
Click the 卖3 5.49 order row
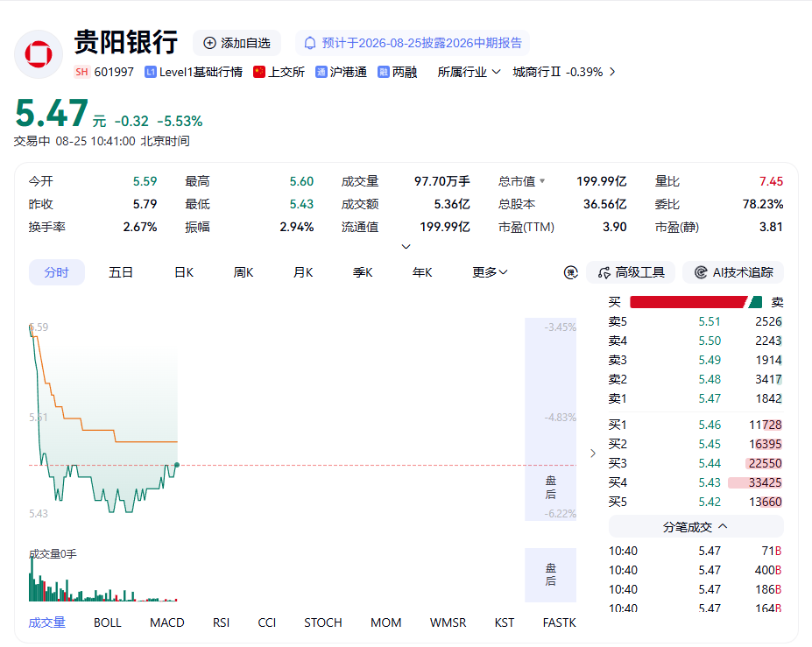695,360
